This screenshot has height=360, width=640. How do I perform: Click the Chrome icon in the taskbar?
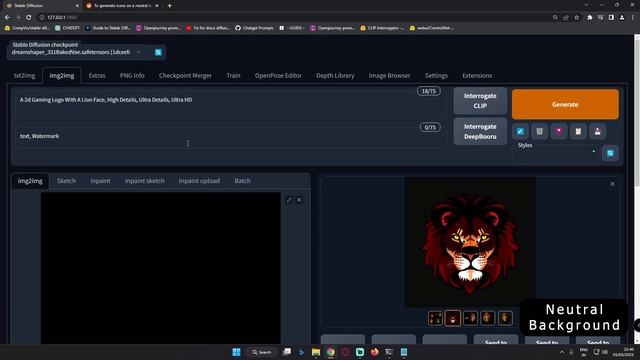(331, 352)
